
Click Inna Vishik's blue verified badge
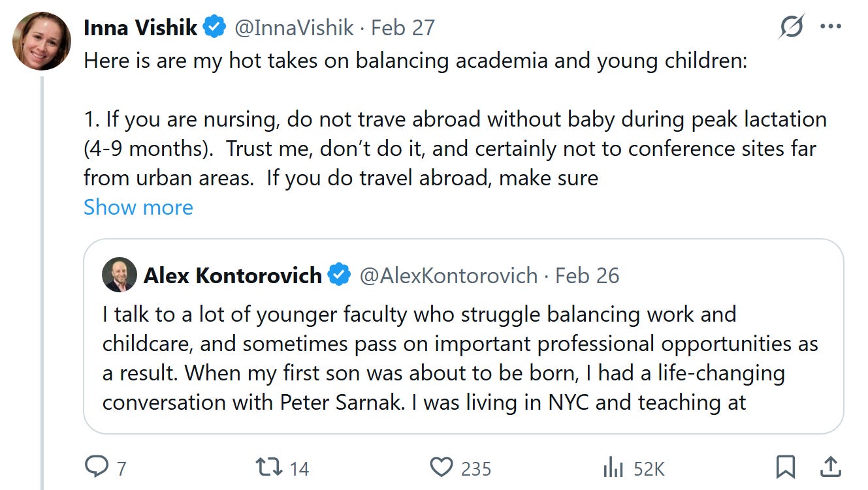point(214,27)
